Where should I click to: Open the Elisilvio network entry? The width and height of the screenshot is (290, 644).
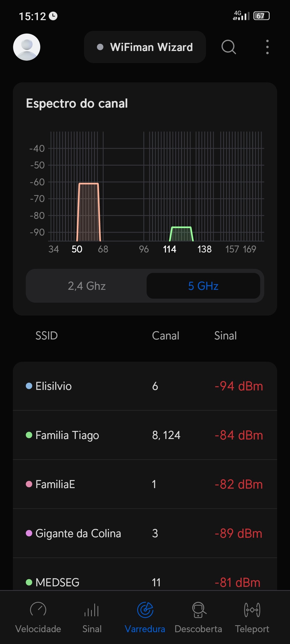[145, 386]
